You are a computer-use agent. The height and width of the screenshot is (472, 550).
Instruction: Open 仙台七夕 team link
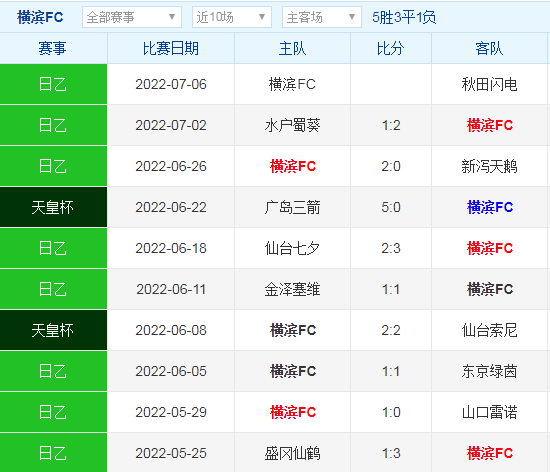click(292, 248)
